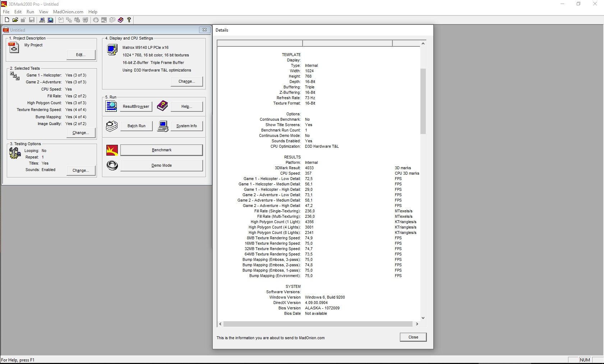Click Change... under Display and CPU Settings

click(187, 81)
